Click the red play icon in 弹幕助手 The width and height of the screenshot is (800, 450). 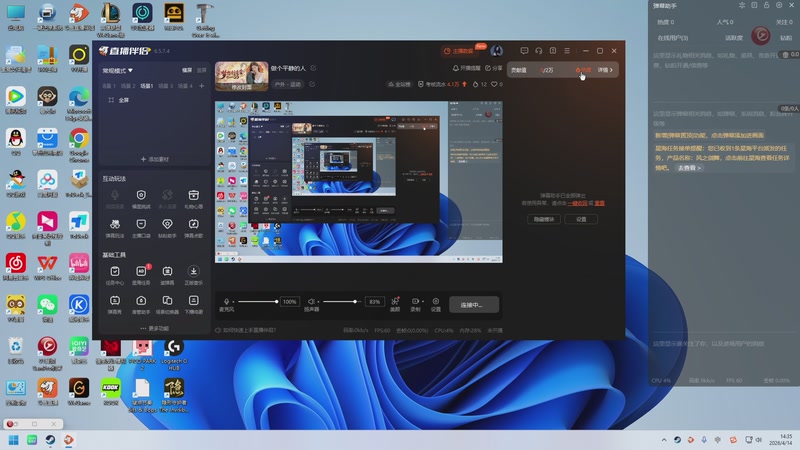(761, 35)
